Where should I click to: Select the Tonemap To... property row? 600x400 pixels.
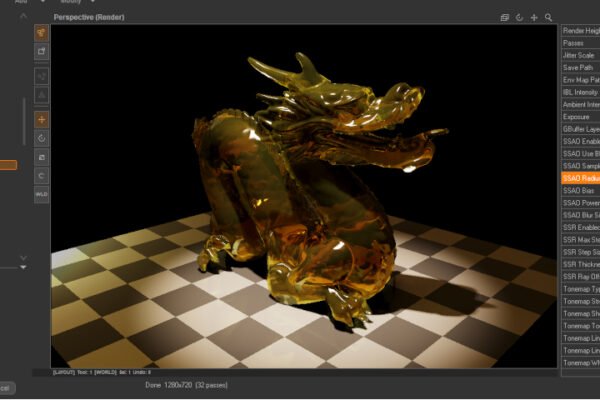(580, 325)
